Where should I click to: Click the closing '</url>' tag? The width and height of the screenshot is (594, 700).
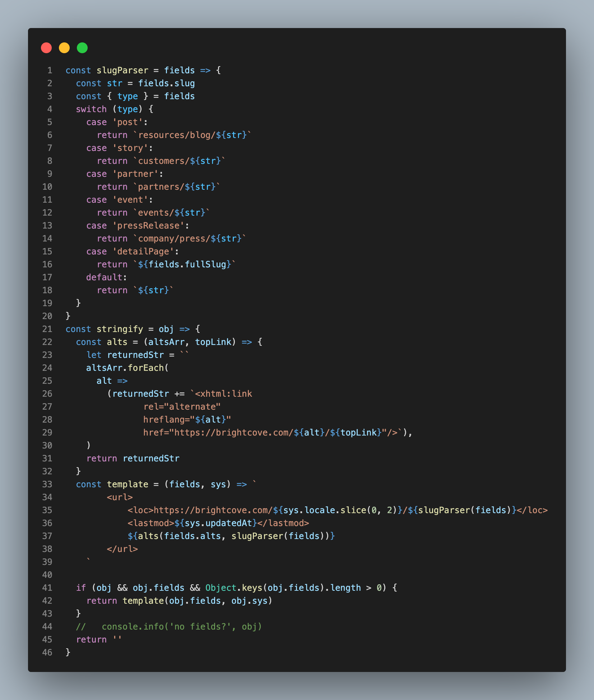coord(122,549)
